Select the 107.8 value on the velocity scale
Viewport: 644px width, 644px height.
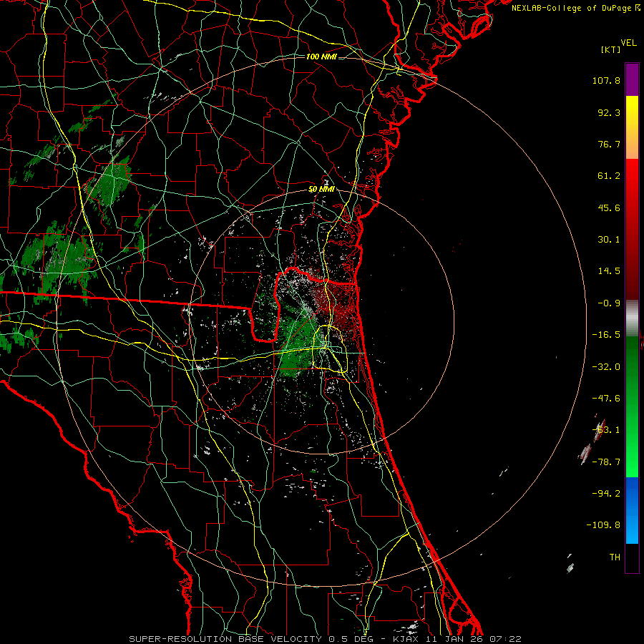point(606,80)
